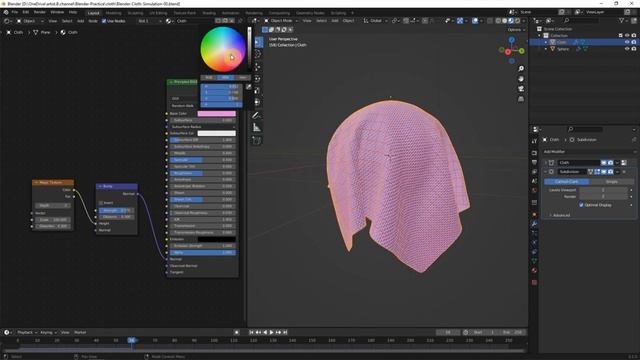Screen dimensions: 640x360
Task: Open the Output properties tab icon
Action: [x=534, y=162]
